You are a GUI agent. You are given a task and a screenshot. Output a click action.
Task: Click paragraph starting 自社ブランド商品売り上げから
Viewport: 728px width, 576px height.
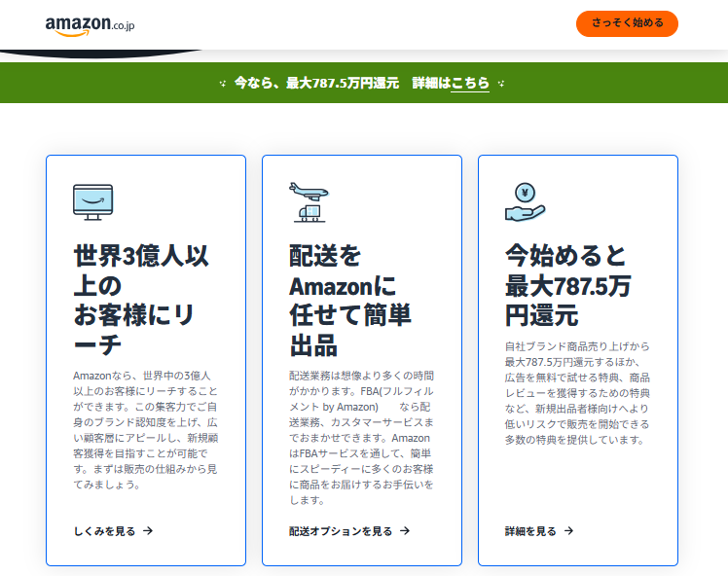577,393
